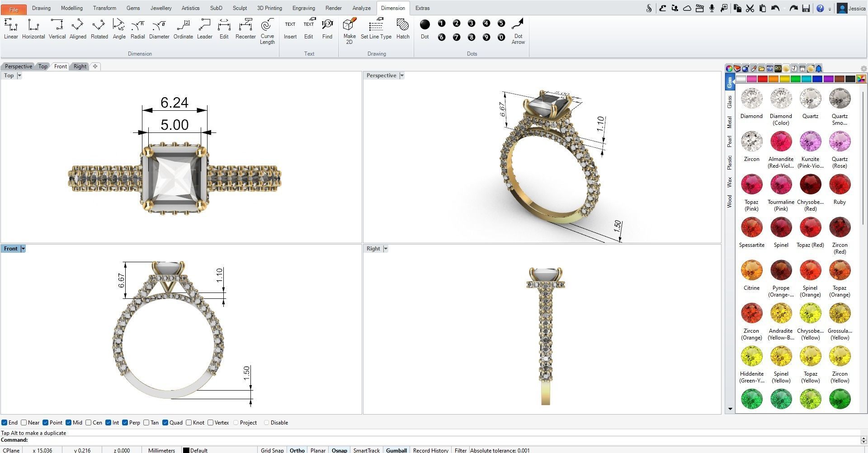Enable the Cen osnap checkbox
Image resolution: width=868 pixels, height=453 pixels.
(x=89, y=423)
